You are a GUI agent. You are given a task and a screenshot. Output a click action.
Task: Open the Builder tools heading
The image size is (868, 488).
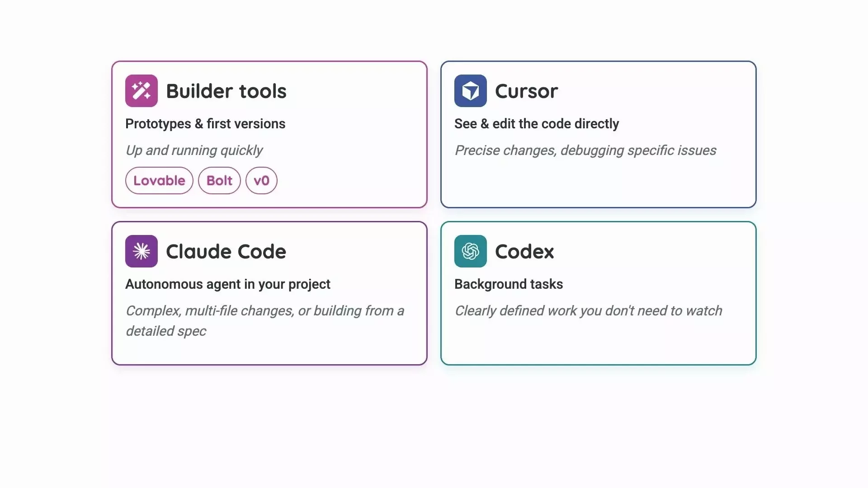(x=226, y=91)
